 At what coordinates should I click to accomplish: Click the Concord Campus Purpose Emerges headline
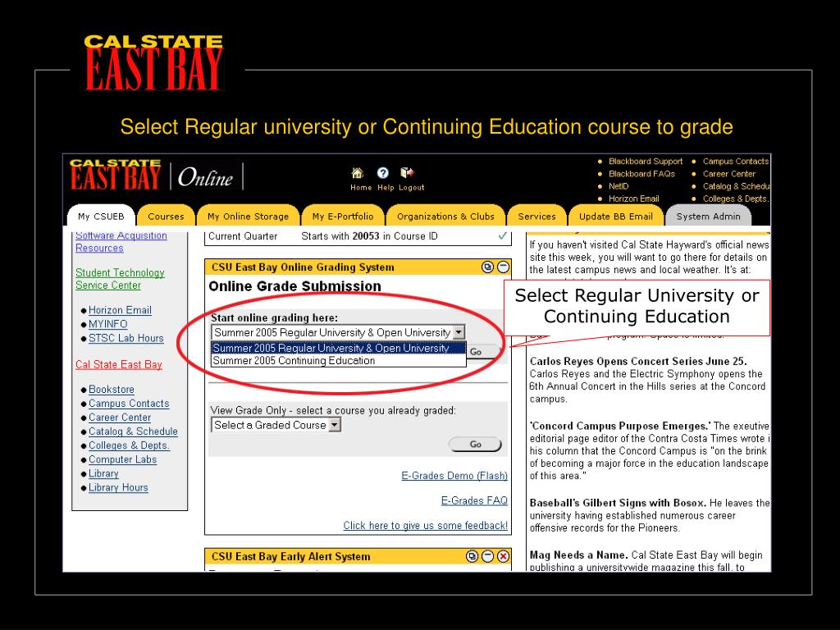[x=620, y=426]
